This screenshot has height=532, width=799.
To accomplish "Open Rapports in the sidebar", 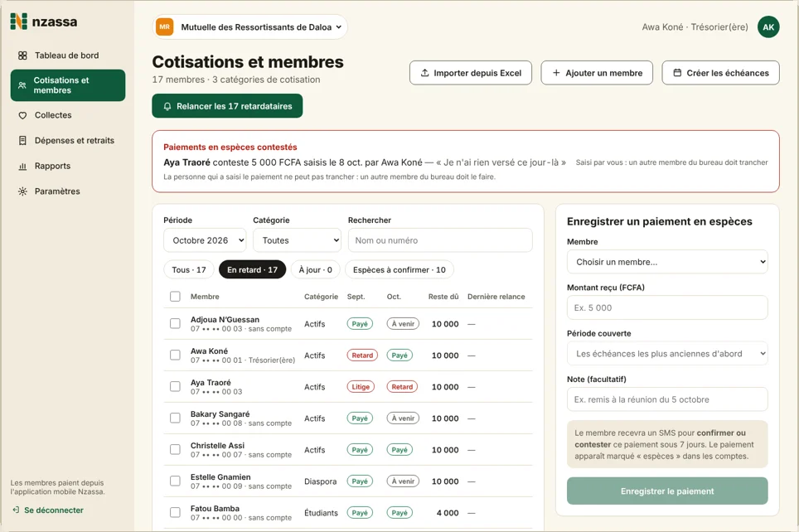I will (68, 166).
